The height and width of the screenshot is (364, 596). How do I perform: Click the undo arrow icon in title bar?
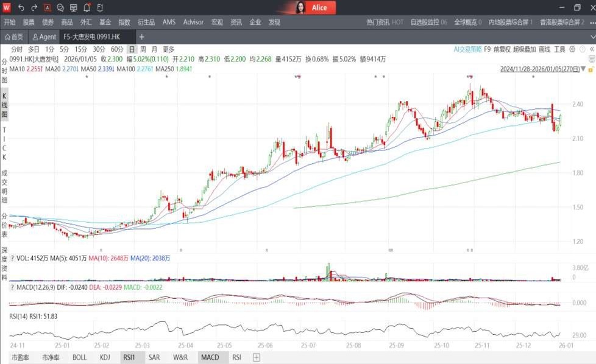pyautogui.click(x=21, y=8)
